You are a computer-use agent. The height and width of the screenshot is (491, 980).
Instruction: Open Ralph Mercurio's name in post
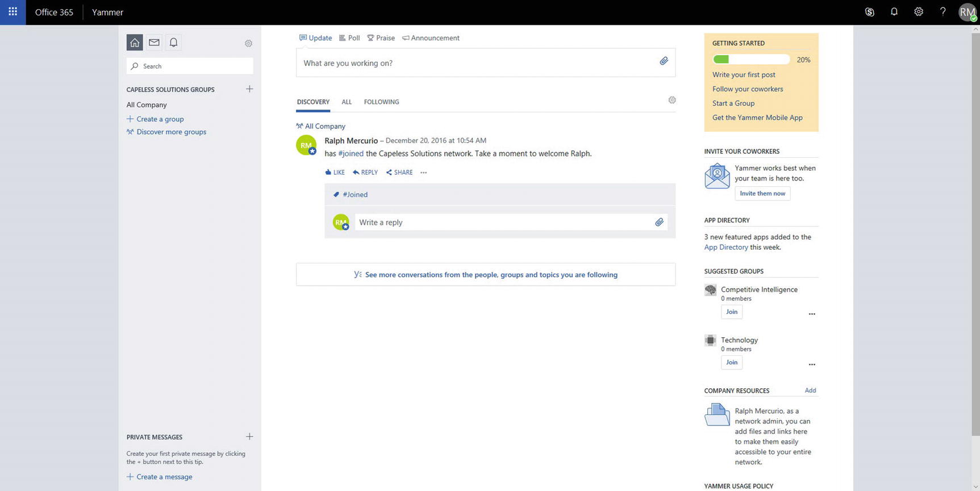[351, 141]
